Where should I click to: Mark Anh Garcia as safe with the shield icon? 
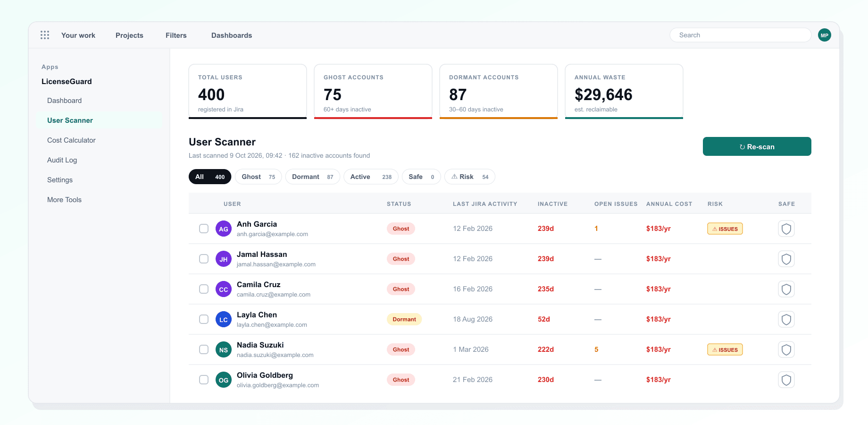tap(786, 229)
